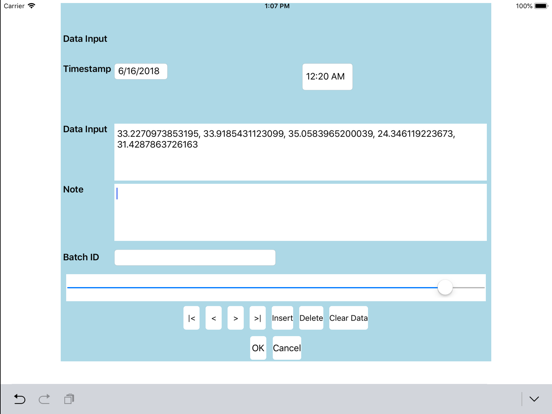Image resolution: width=552 pixels, height=414 pixels.
Task: Confirm with the OK button
Action: [x=258, y=348]
